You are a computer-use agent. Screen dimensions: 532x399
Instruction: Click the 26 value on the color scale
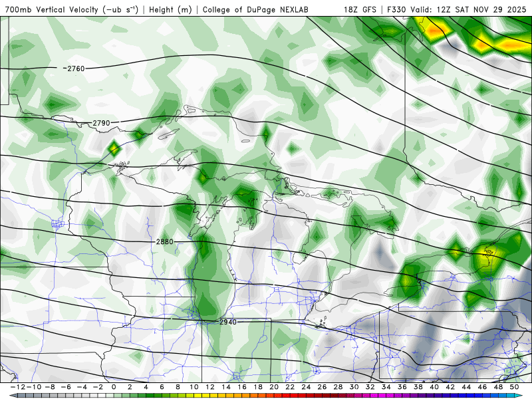322,387
